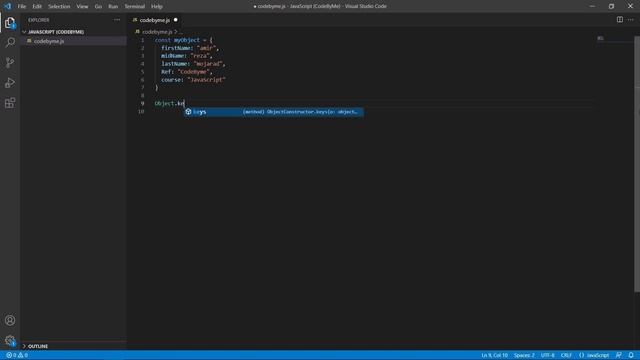The height and width of the screenshot is (360, 640).
Task: Click the lastName property on line 4
Action: [x=174, y=64]
